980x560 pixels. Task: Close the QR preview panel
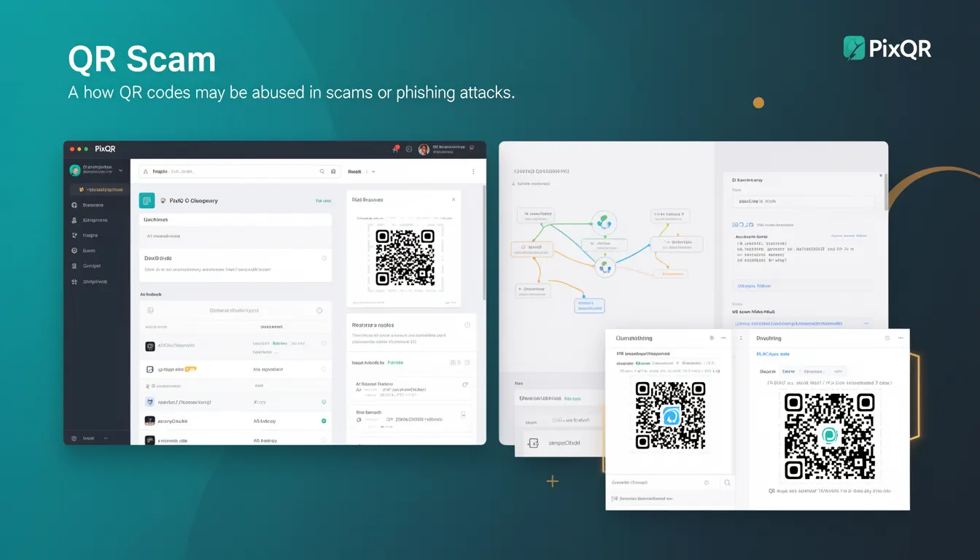454,199
